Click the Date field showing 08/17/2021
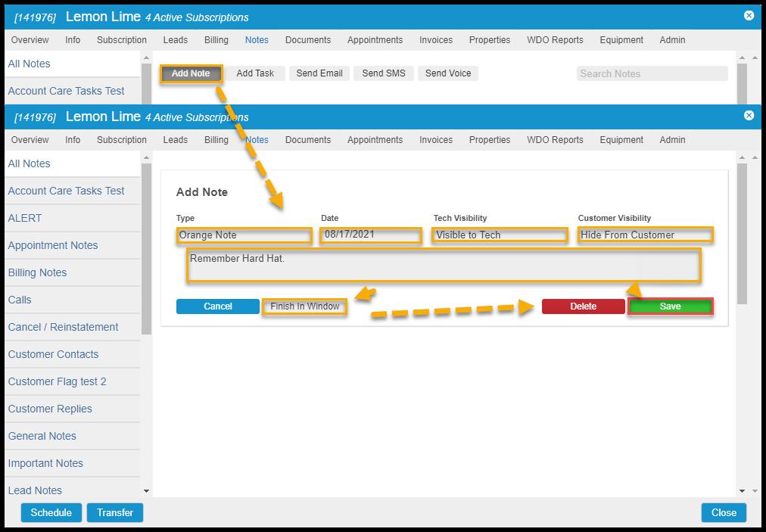The image size is (766, 532). 370,235
